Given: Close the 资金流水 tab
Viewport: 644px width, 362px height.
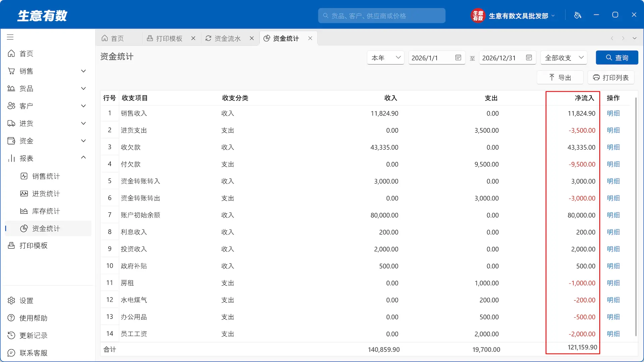Looking at the screenshot, I should [x=252, y=38].
